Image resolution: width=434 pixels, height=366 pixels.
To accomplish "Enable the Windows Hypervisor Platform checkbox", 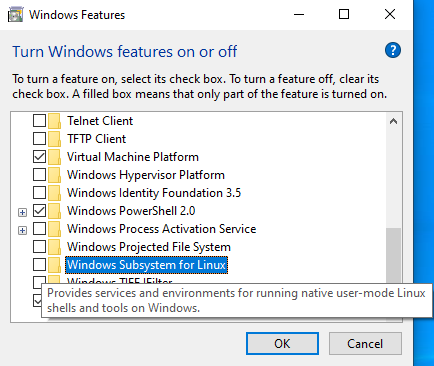I will coord(39,175).
